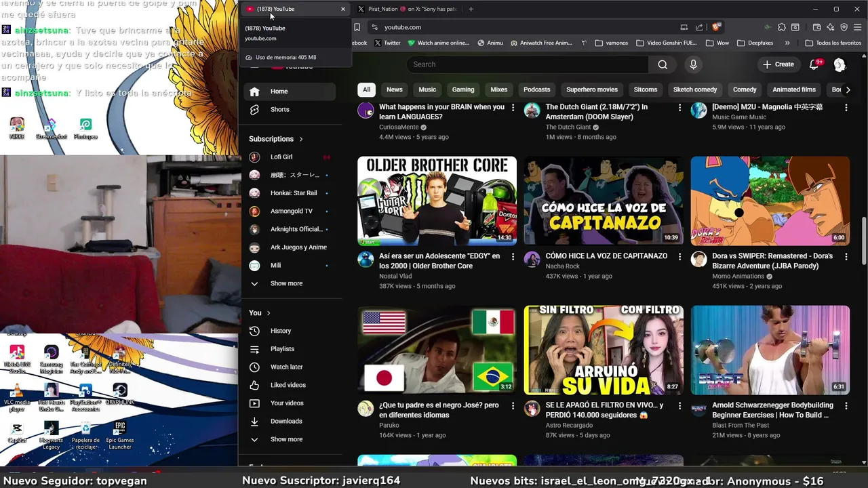
Task: Click the voice search microphone icon
Action: pyautogui.click(x=693, y=64)
